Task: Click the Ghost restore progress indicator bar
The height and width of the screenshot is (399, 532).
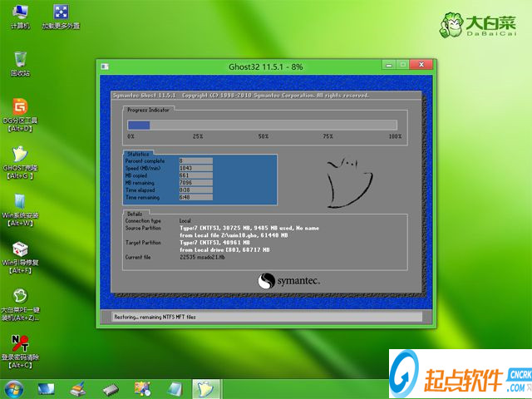Action: pyautogui.click(x=264, y=125)
